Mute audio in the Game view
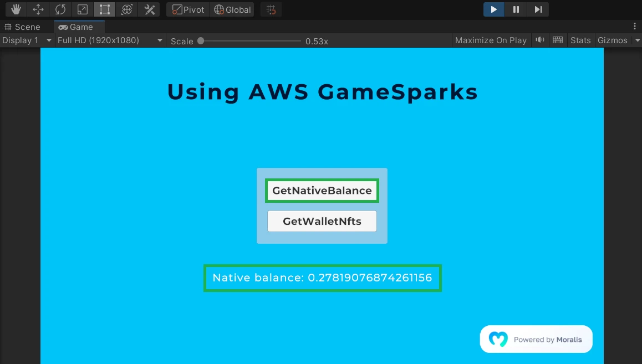 [539, 40]
